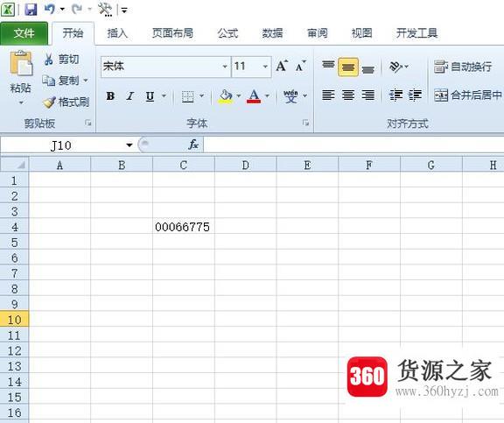Viewport: 504px width, 423px height.
Task: Open the 文件 tab
Action: [24, 33]
